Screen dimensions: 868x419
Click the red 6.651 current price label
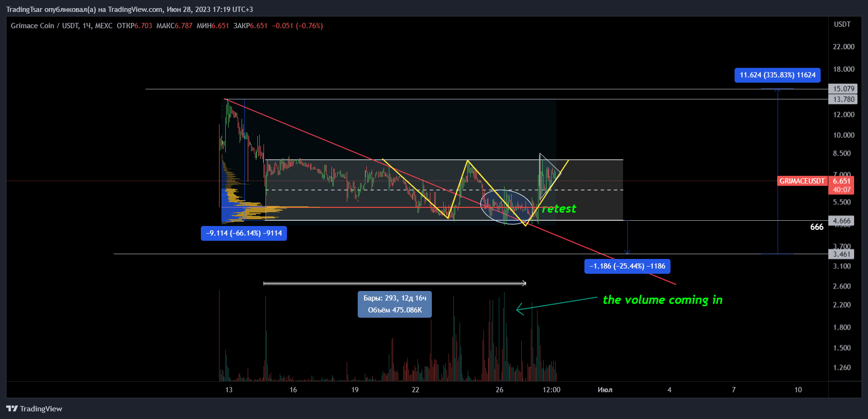[842, 181]
